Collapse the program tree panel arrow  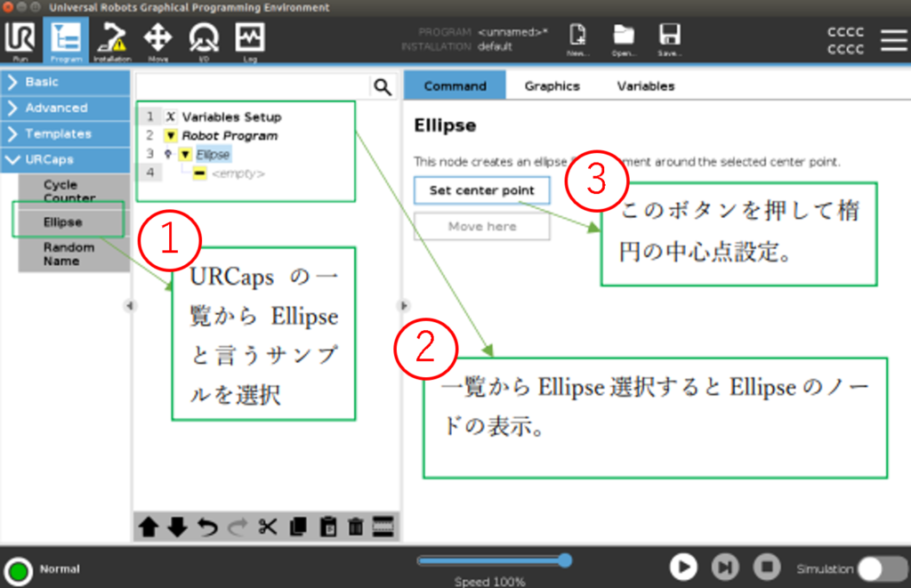tap(404, 306)
